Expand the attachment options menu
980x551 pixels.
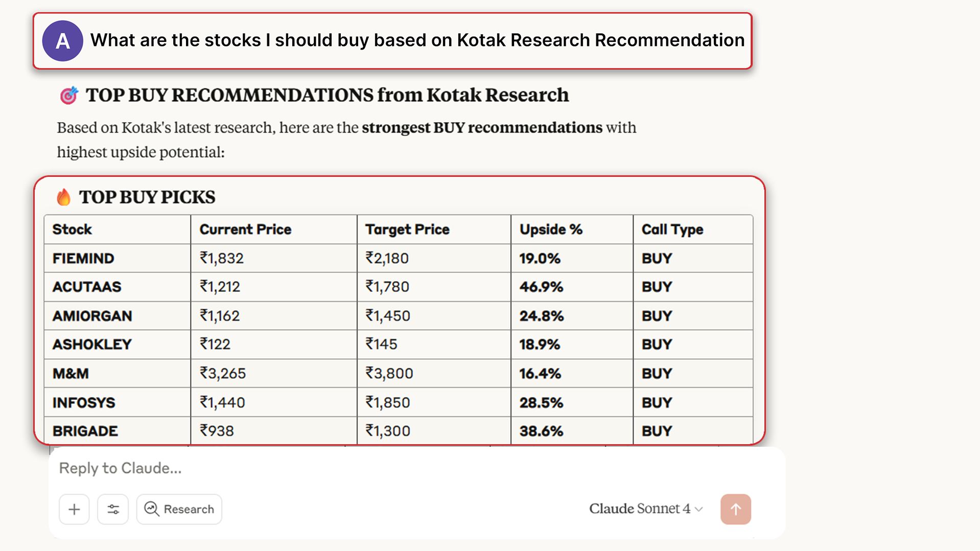point(74,509)
